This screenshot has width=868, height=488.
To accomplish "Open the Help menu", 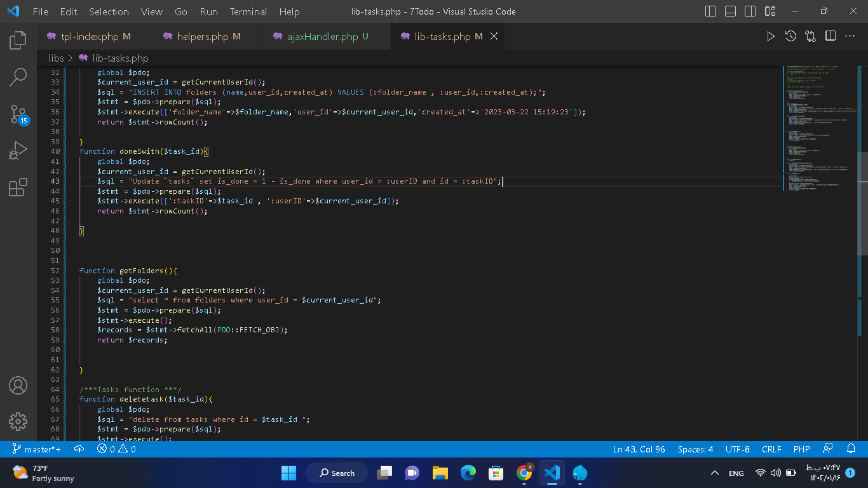I will tap(289, 11).
